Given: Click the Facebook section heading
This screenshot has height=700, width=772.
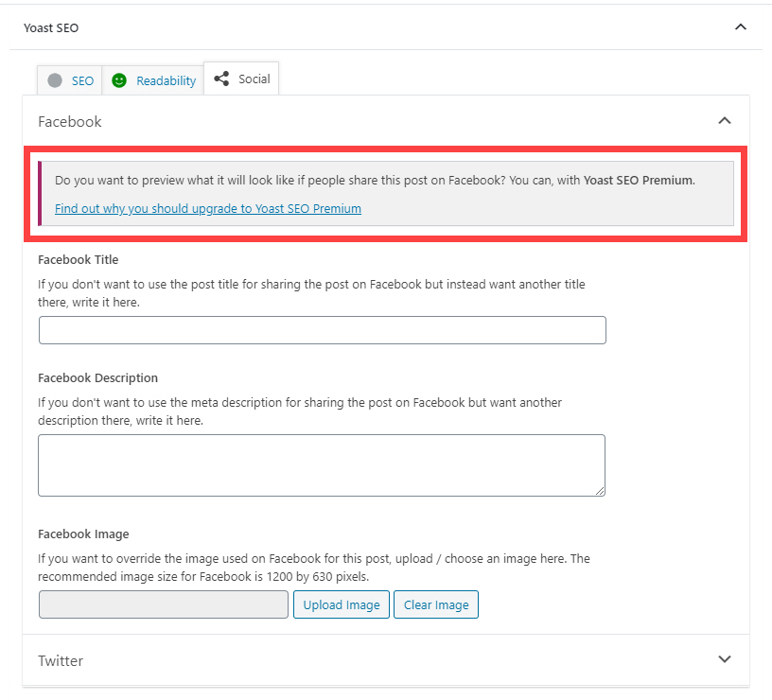Looking at the screenshot, I should tap(70, 122).
